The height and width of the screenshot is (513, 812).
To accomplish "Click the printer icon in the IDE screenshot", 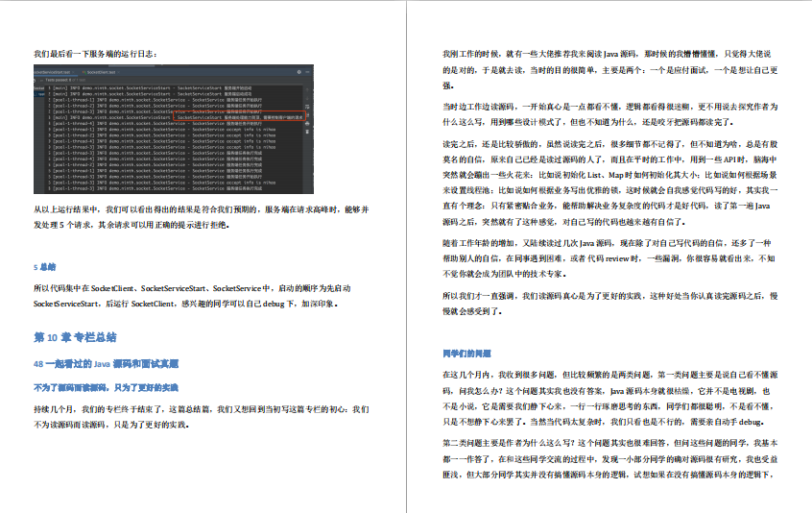I will pyautogui.click(x=307, y=124).
